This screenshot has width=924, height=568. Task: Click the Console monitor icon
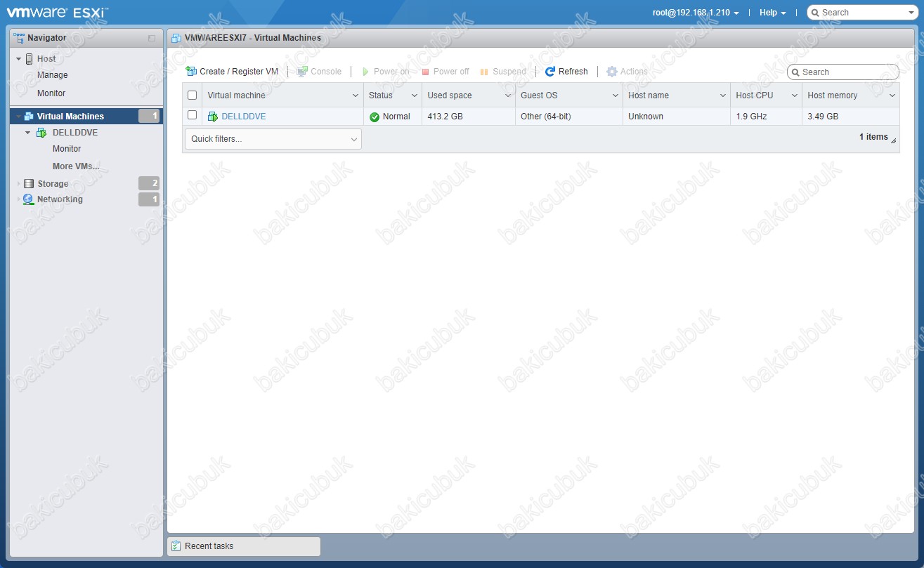point(302,72)
